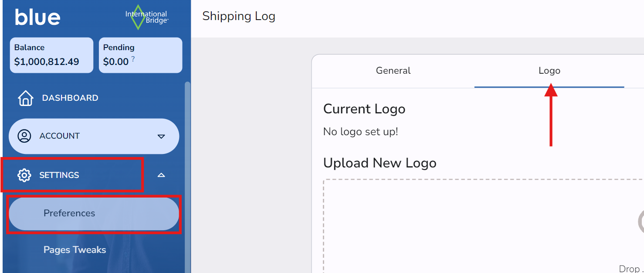The height and width of the screenshot is (273, 644).
Task: Collapse the Settings menu arrow
Action: point(161,175)
